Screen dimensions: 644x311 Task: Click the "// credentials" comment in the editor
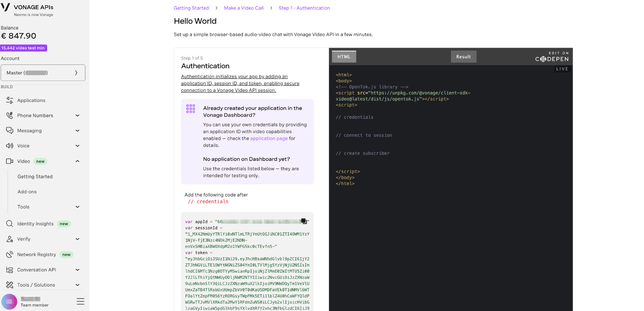[354, 117]
